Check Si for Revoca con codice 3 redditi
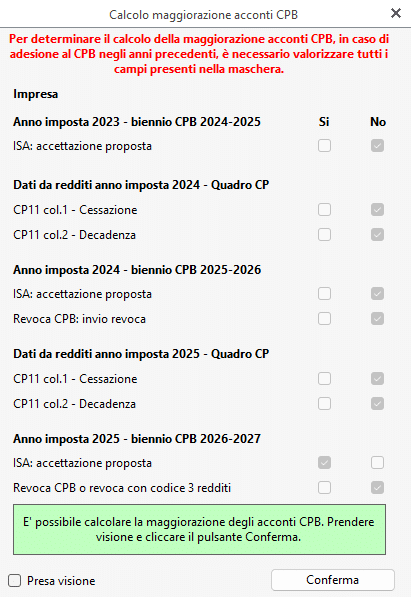Screen dimensions: 411x597 click(325, 488)
